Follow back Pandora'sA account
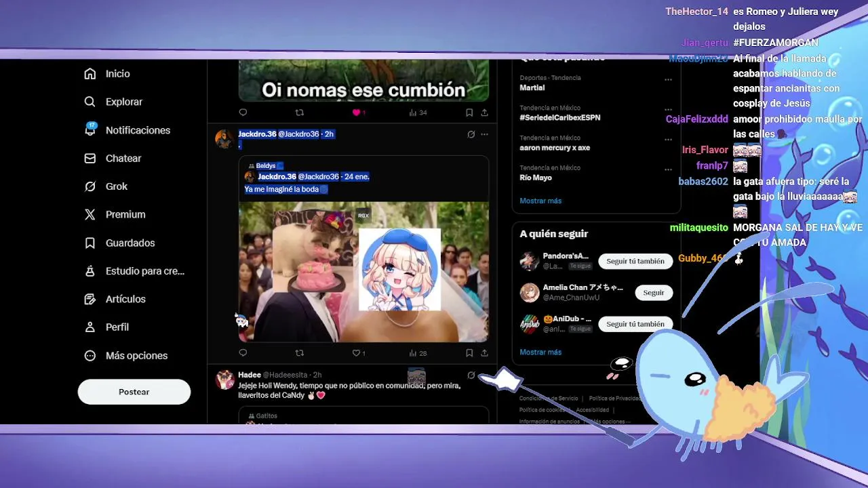 click(635, 261)
